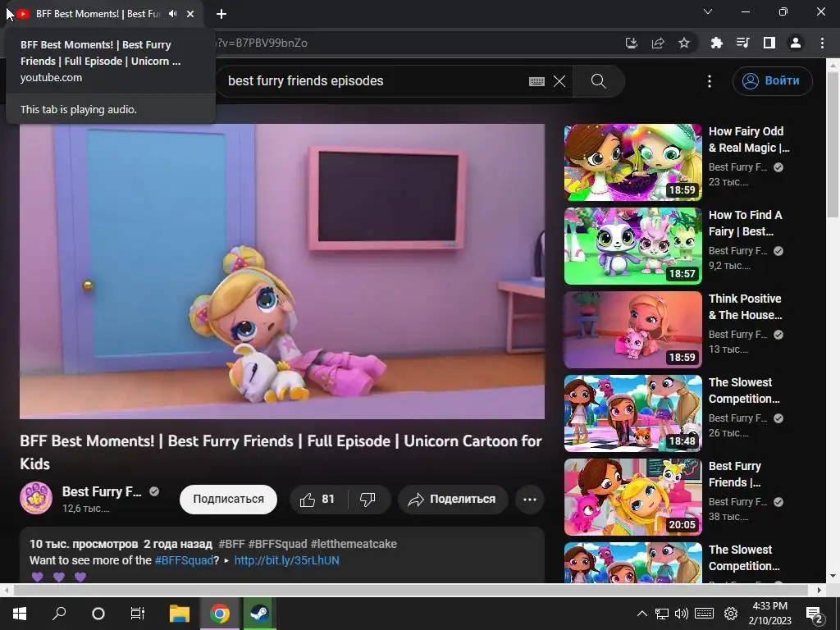Click the Войти sign-in button
Screen dimensions: 840x630
[772, 81]
